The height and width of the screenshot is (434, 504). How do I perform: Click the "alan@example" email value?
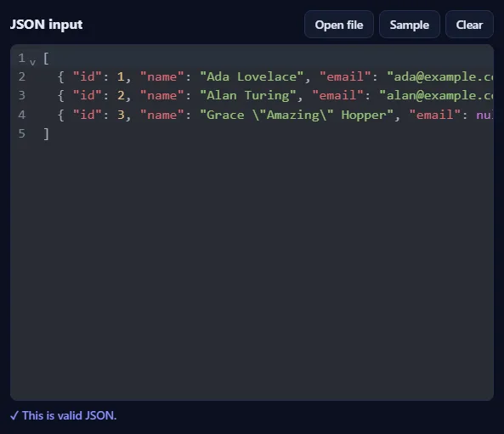tap(436, 95)
